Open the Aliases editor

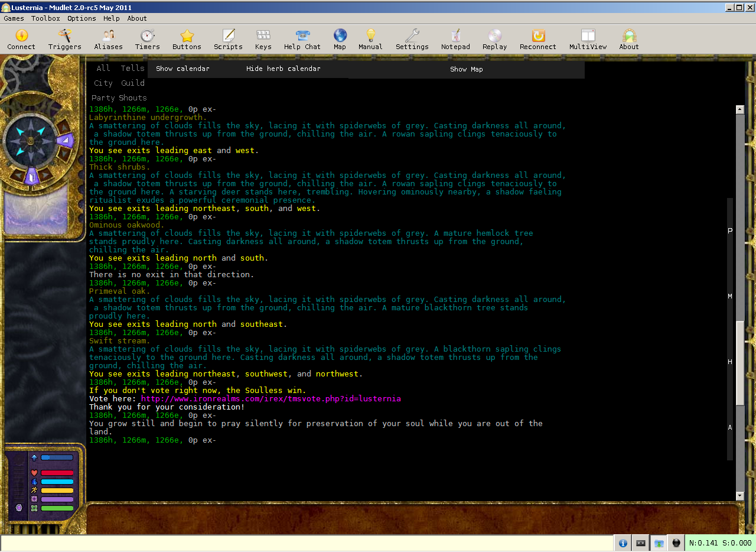(x=109, y=40)
